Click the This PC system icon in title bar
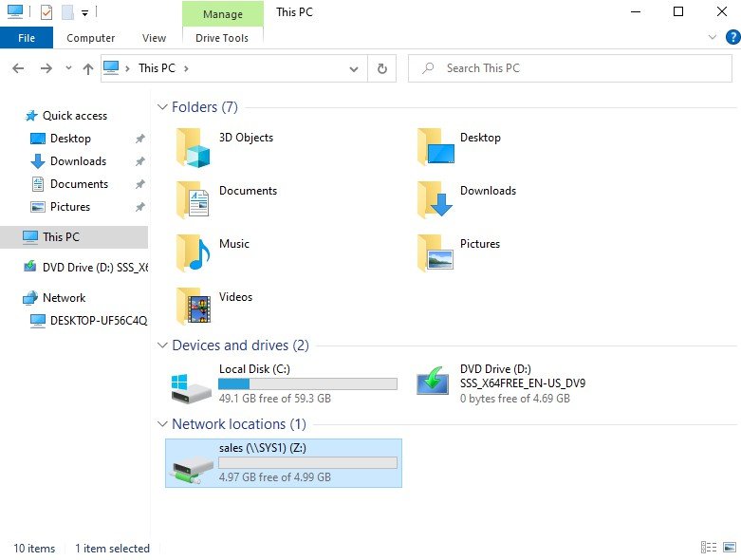 [x=15, y=11]
